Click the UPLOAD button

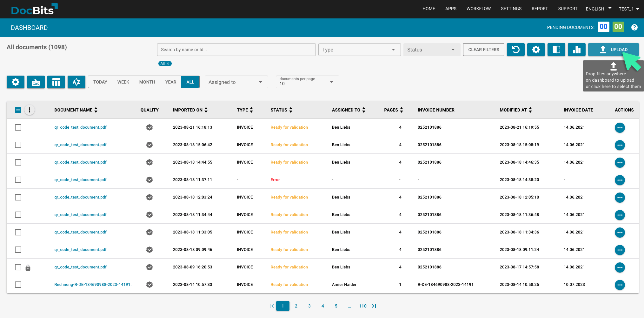[613, 50]
